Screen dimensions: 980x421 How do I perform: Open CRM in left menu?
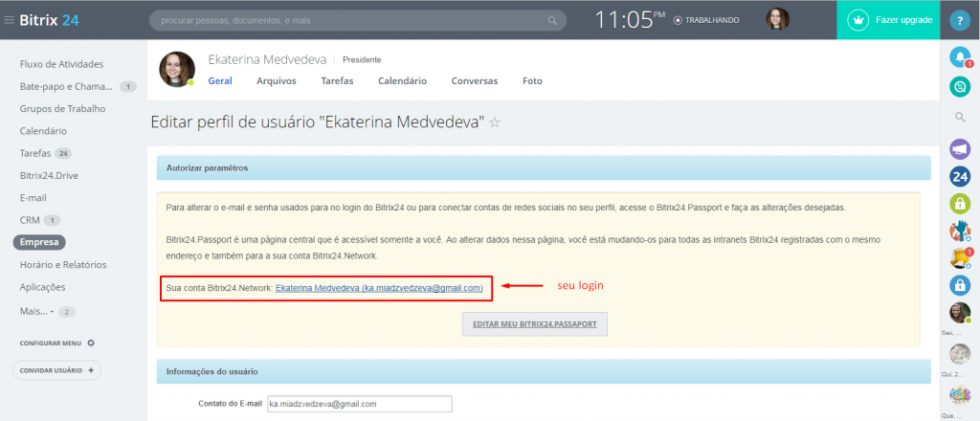30,220
